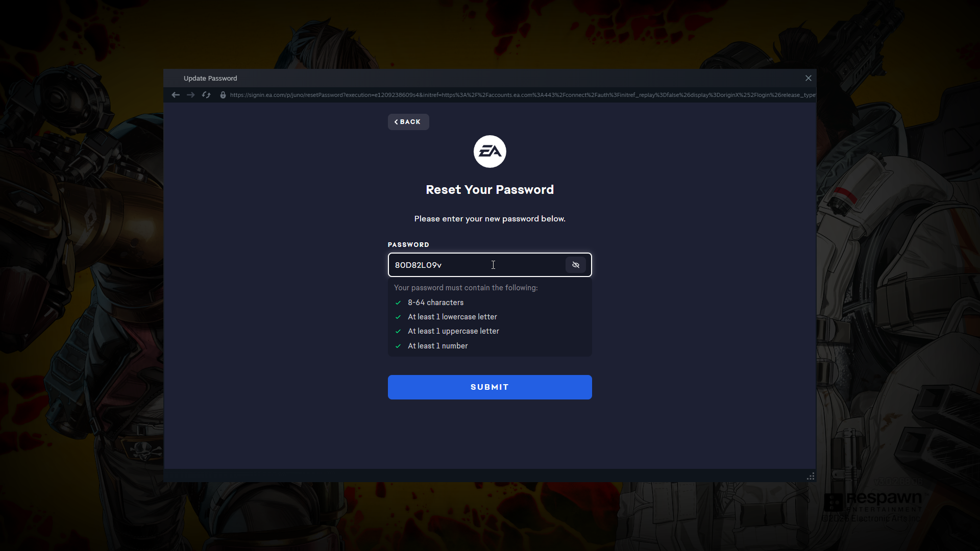Click 'At least 1 lowercase letter' requirement

452,317
